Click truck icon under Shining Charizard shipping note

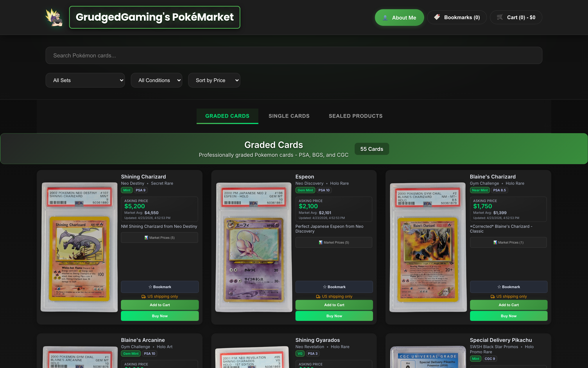click(x=144, y=296)
